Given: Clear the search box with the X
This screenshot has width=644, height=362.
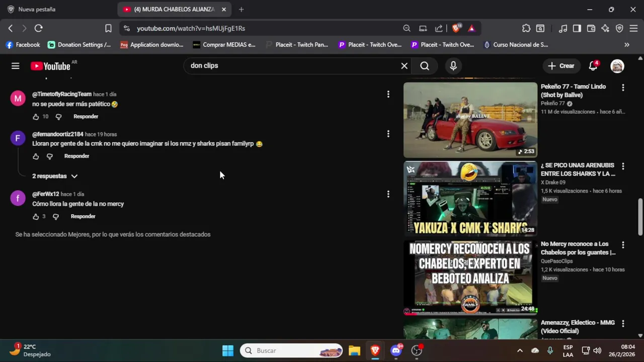Looking at the screenshot, I should [404, 66].
